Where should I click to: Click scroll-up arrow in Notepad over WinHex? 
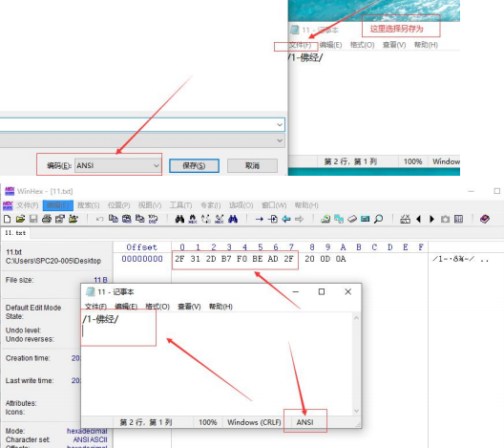(356, 318)
